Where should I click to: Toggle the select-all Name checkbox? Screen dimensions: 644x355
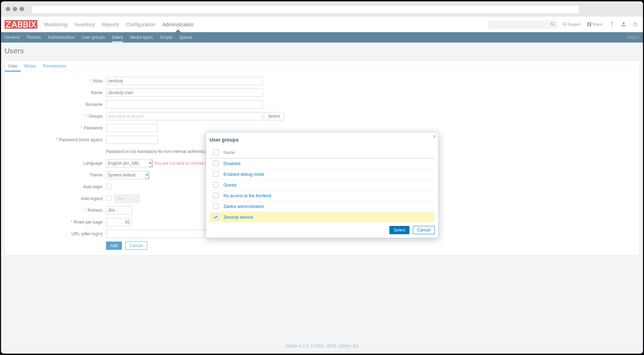tap(216, 152)
